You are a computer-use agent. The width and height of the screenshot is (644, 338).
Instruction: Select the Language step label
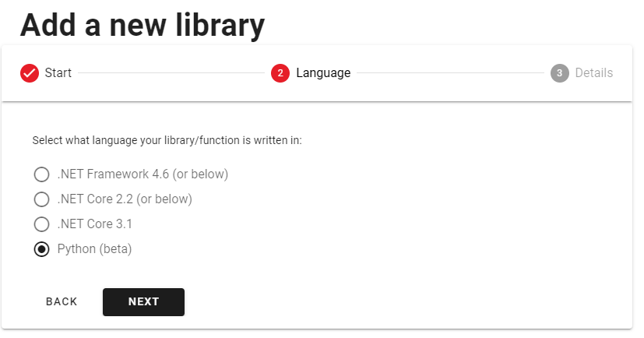click(323, 73)
